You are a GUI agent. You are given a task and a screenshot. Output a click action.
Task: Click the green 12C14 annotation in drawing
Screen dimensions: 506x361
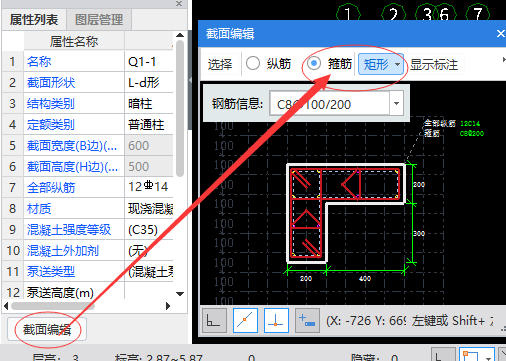click(x=470, y=124)
